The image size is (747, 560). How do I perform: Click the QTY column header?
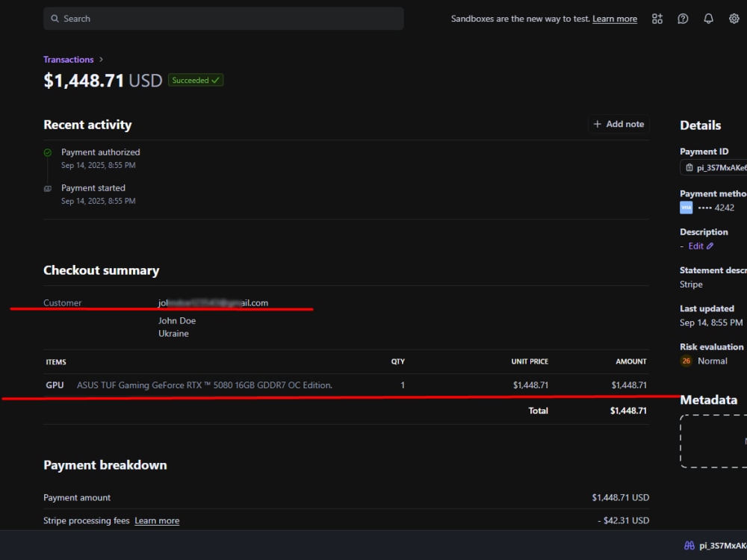(x=398, y=362)
